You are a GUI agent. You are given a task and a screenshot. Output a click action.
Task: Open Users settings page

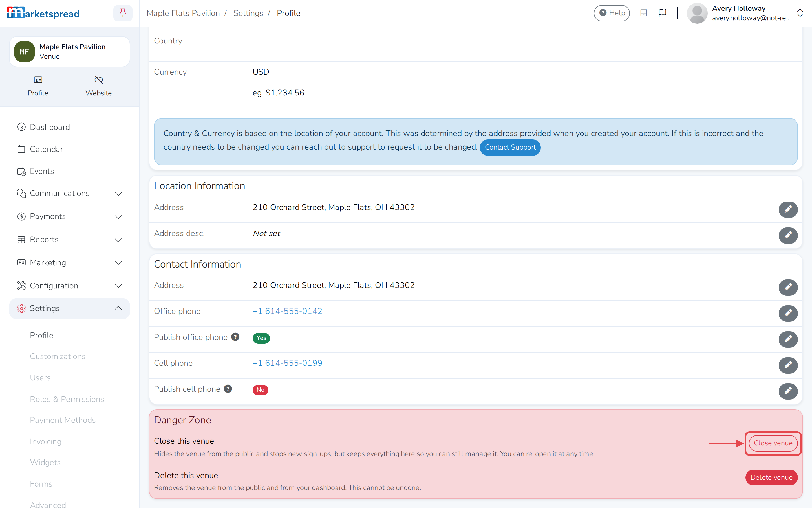40,378
